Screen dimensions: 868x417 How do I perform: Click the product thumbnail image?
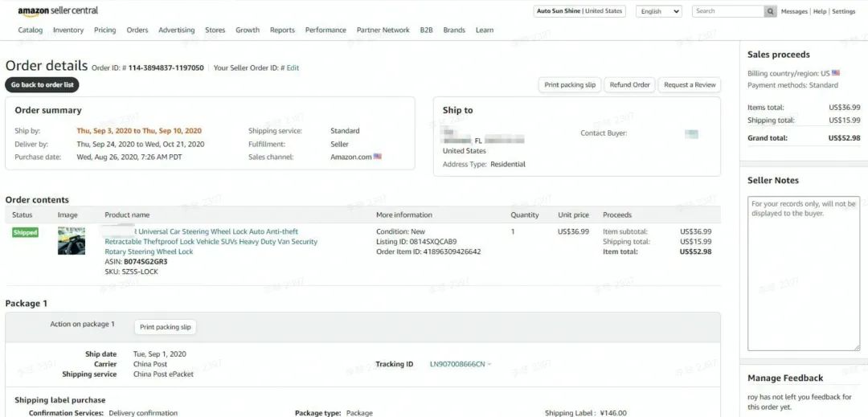click(x=71, y=241)
